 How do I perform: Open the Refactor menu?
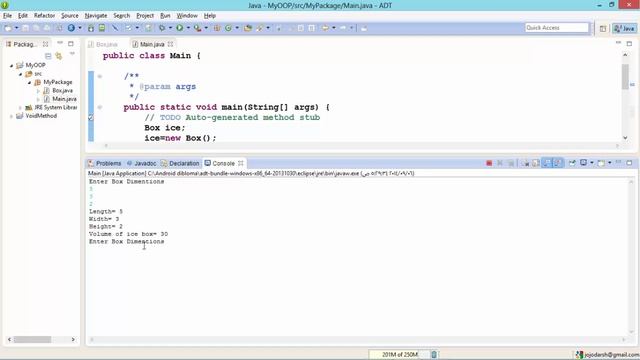click(x=44, y=16)
